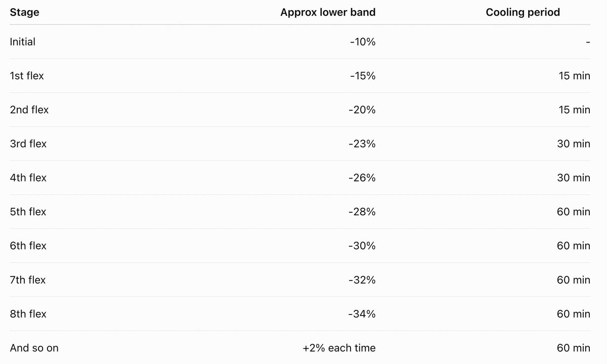
Task: Select the 2nd flex row label
Action: pos(29,110)
